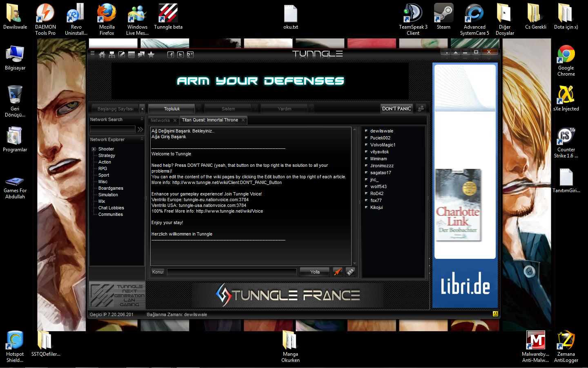This screenshot has width=588, height=368.
Task: Collapse the Network Search panel chevron
Action: tap(142, 119)
